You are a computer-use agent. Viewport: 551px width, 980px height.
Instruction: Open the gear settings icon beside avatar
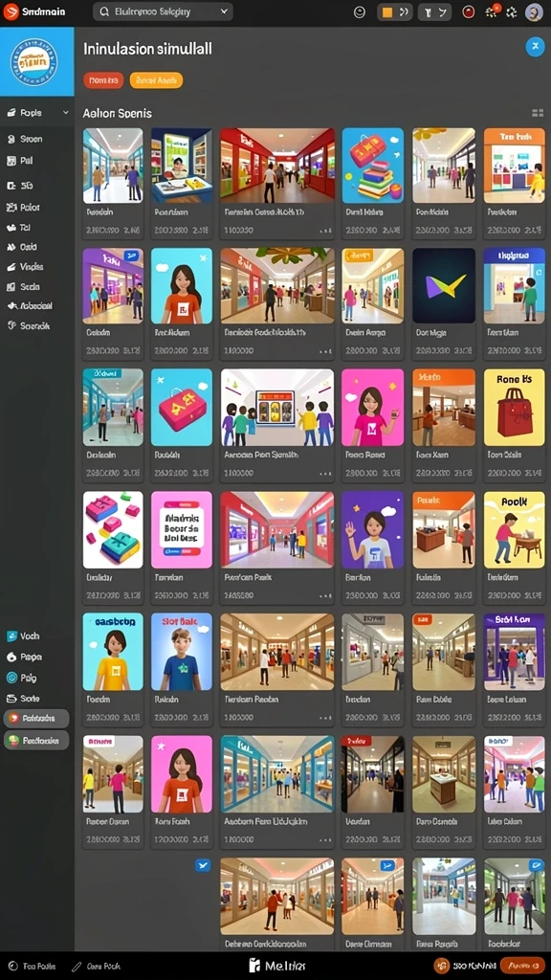(512, 11)
